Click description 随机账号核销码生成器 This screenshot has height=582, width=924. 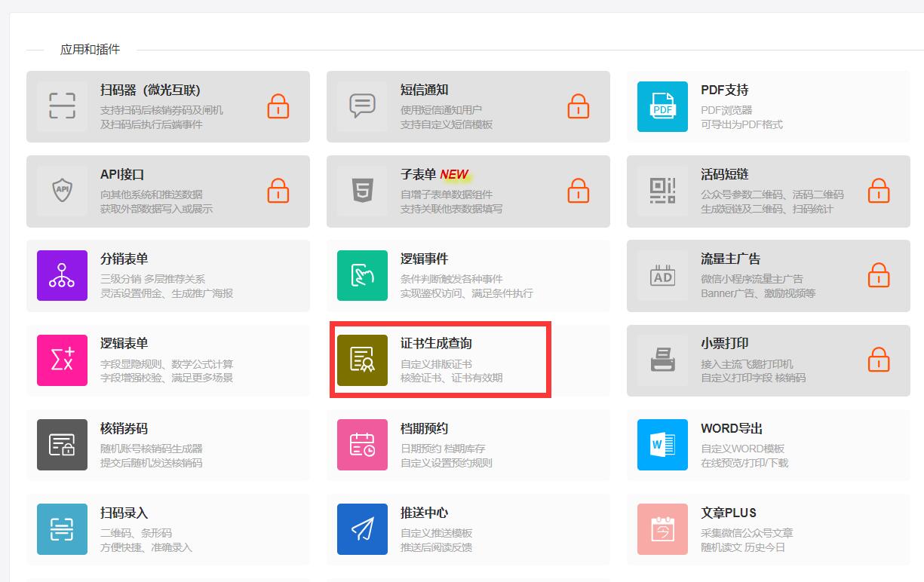152,449
